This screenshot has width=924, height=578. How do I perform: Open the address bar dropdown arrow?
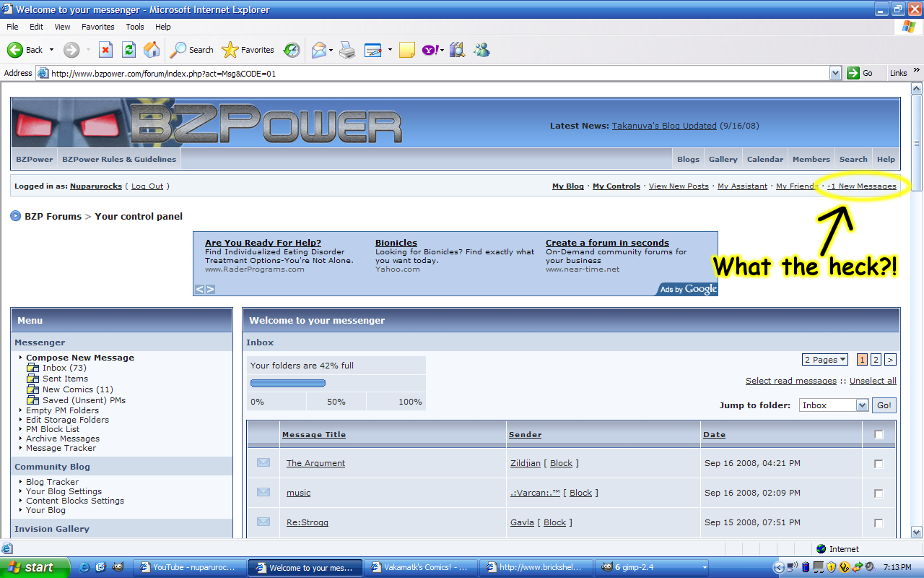(x=835, y=73)
